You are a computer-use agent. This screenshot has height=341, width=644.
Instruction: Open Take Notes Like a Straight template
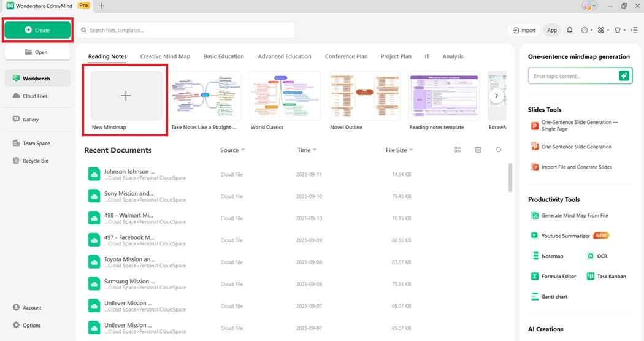(205, 96)
